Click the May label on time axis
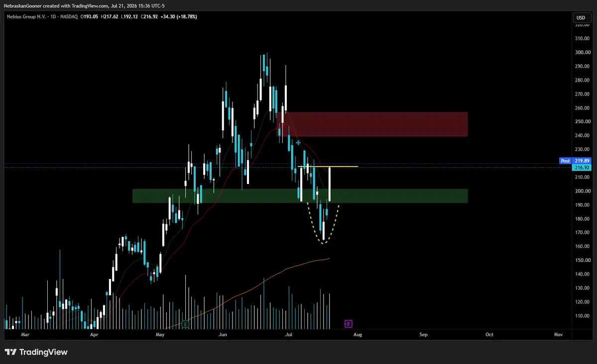 tap(160, 335)
